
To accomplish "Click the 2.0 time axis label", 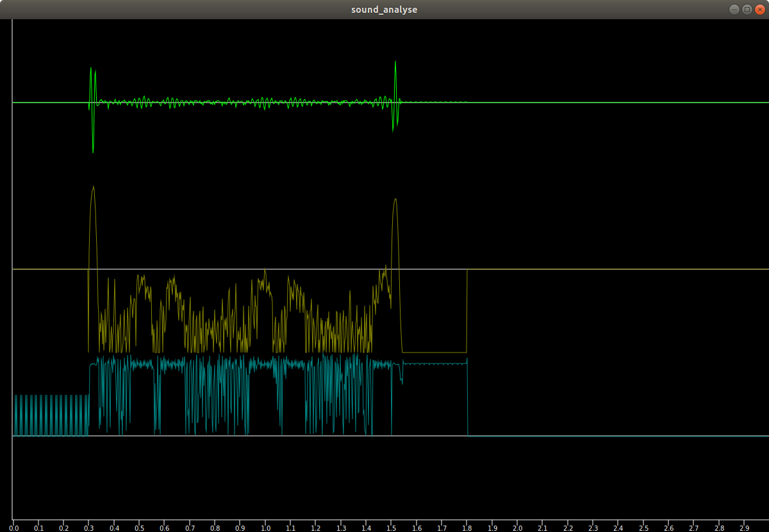I will click(518, 528).
